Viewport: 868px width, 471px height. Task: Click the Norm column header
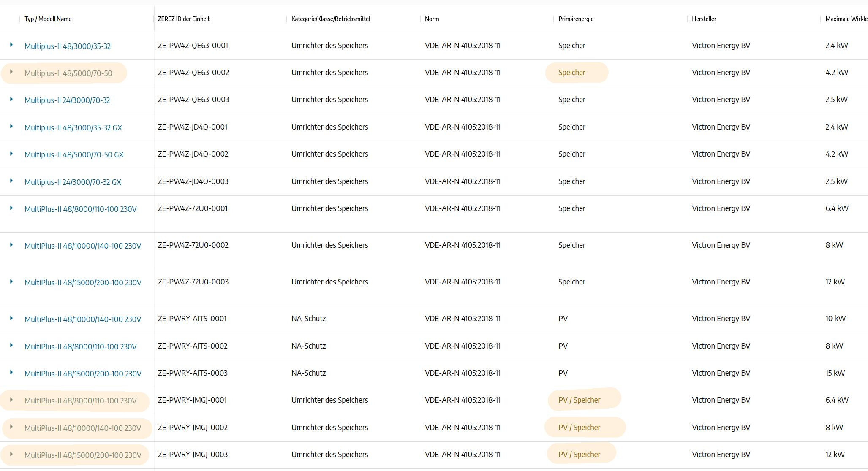[x=432, y=19]
